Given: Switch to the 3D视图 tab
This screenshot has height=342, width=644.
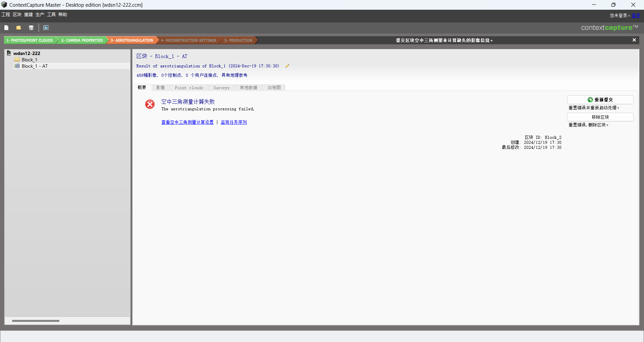Looking at the screenshot, I should 274,88.
